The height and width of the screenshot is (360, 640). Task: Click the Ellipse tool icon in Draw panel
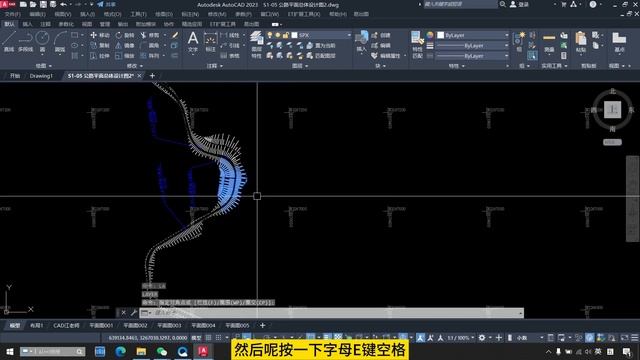[74, 45]
